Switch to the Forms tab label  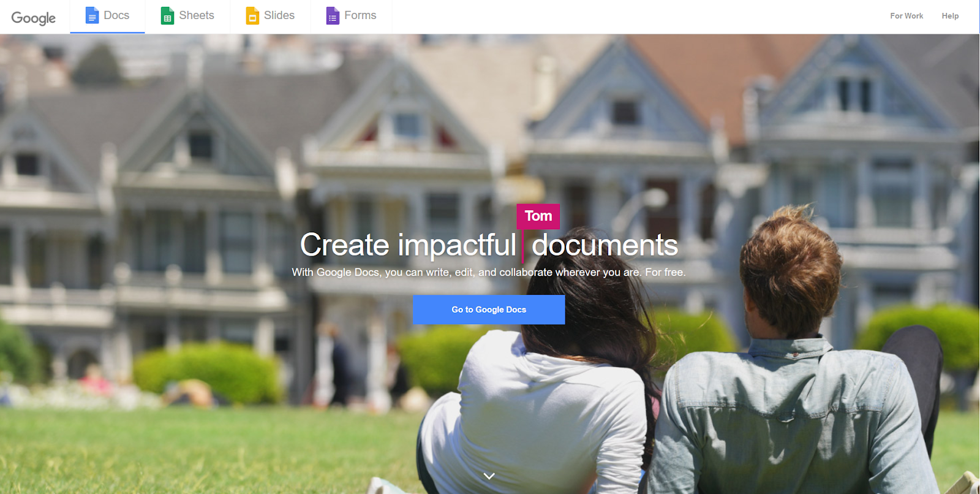360,15
